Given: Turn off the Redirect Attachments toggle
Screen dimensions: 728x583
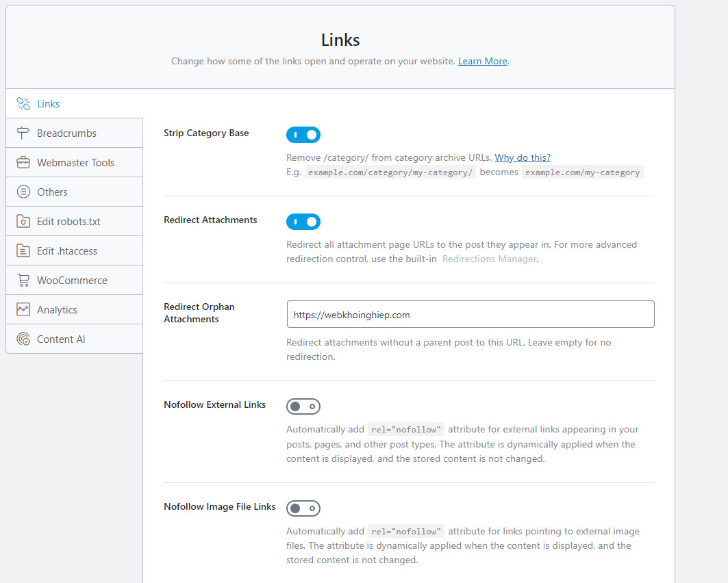Looking at the screenshot, I should tap(303, 222).
